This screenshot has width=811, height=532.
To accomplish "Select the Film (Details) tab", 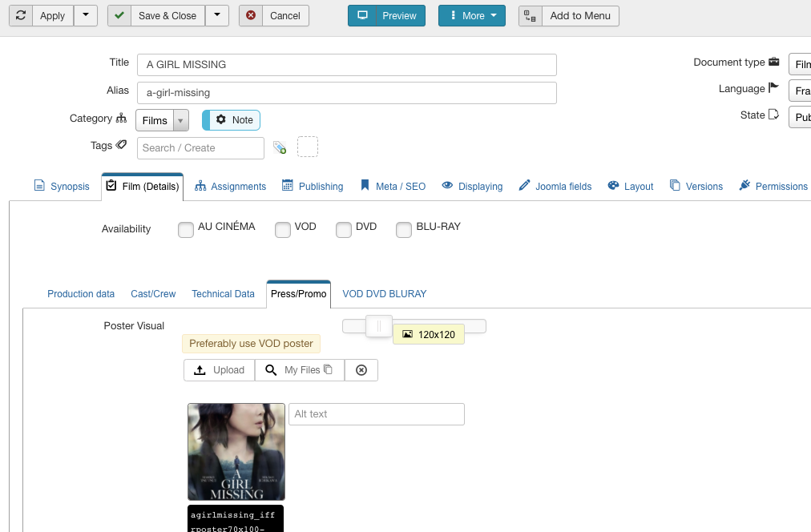I will (142, 186).
